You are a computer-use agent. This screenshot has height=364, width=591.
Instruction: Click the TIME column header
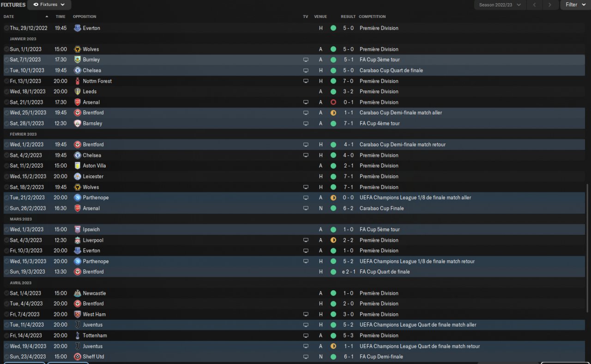(x=60, y=17)
